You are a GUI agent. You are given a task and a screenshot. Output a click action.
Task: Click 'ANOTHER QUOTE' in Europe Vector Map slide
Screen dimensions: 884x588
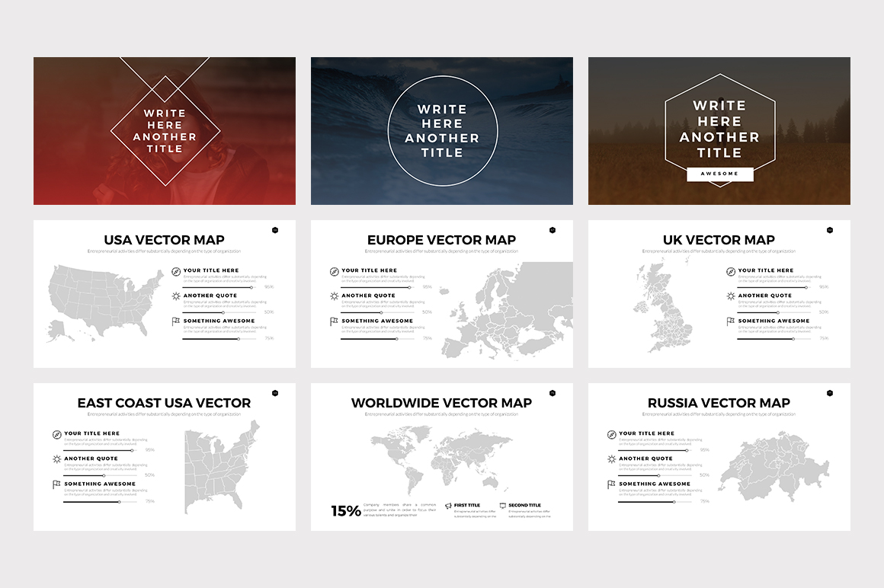(x=368, y=295)
